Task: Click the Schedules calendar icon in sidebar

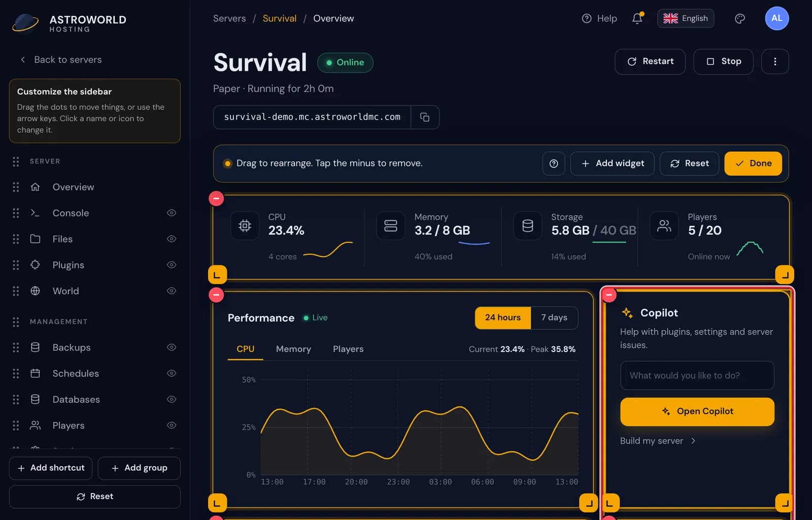Action: coord(35,373)
